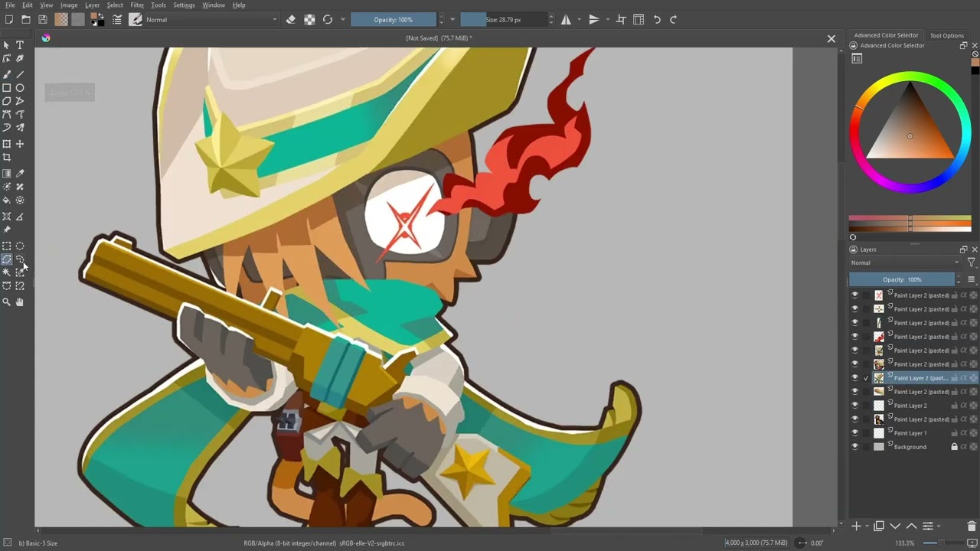
Task: Toggle wrap around mode icon
Action: (621, 20)
